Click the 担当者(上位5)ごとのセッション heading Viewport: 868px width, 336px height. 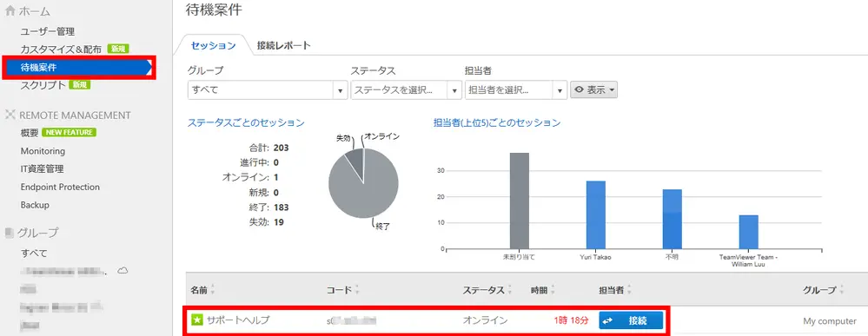coord(497,122)
